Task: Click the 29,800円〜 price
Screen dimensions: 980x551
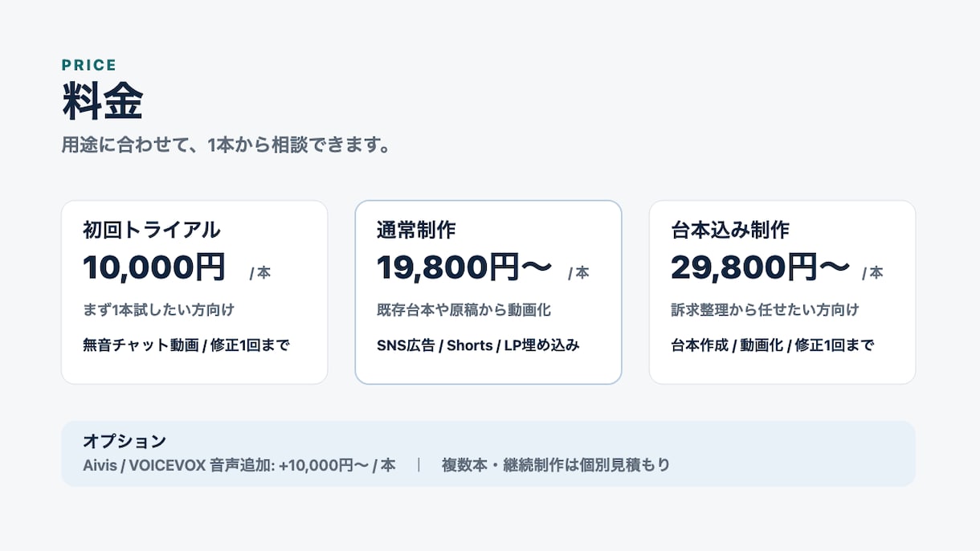Action: (760, 267)
